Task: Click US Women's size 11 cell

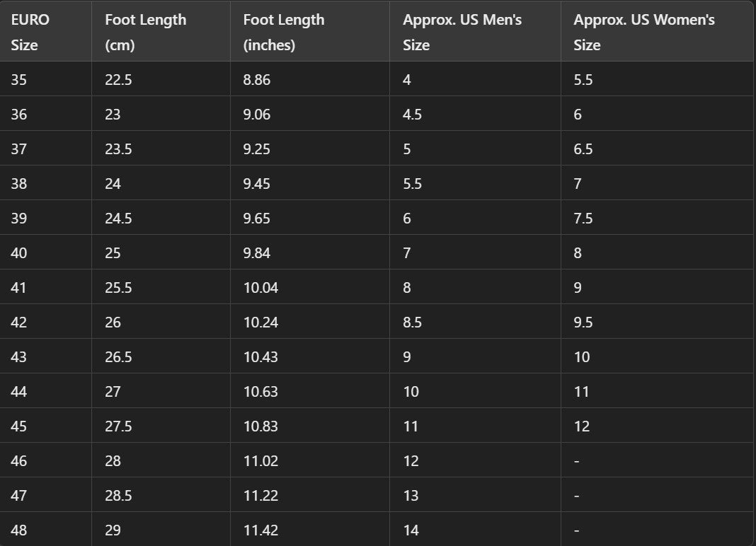Action: (x=581, y=392)
